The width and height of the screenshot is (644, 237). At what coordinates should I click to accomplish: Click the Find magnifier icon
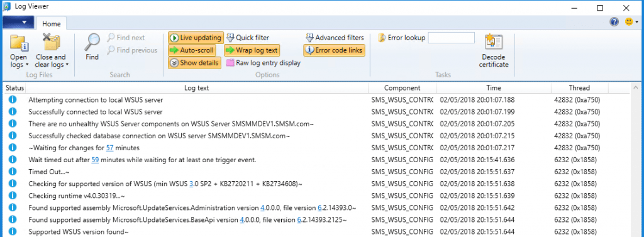[x=92, y=42]
